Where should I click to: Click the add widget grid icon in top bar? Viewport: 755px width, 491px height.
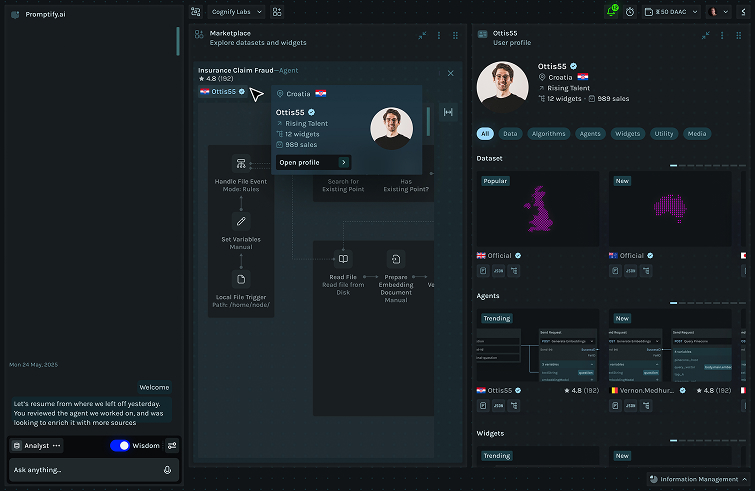[x=277, y=12]
